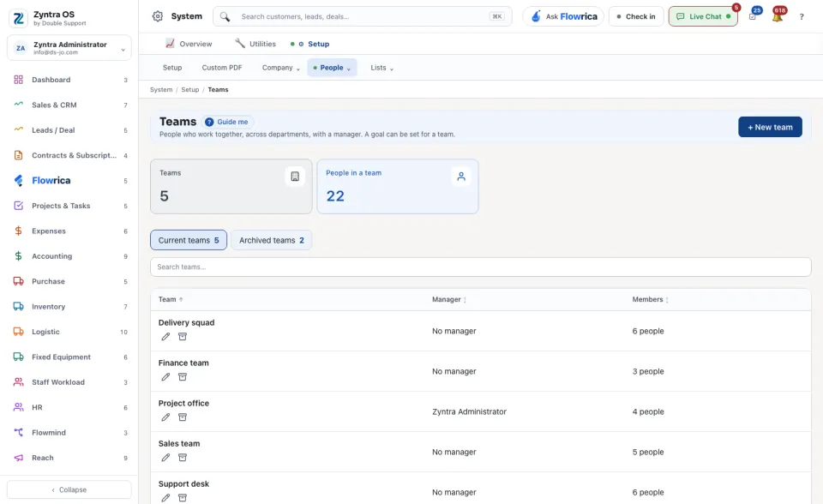Click the New team button
Screen dimensions: 823x504
770,127
